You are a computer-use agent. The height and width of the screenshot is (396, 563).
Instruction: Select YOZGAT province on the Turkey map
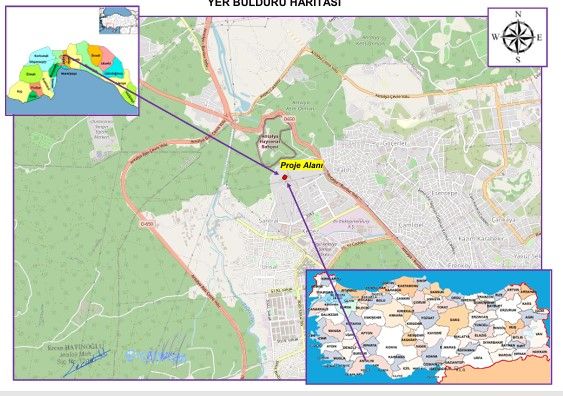[x=428, y=318]
